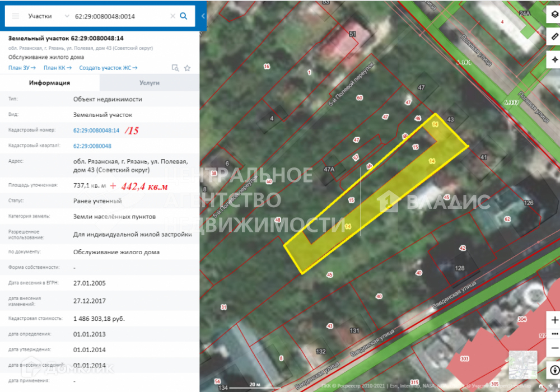This screenshot has width=560, height=392.
Task: Clear the search field with X
Action: pyautogui.click(x=172, y=16)
